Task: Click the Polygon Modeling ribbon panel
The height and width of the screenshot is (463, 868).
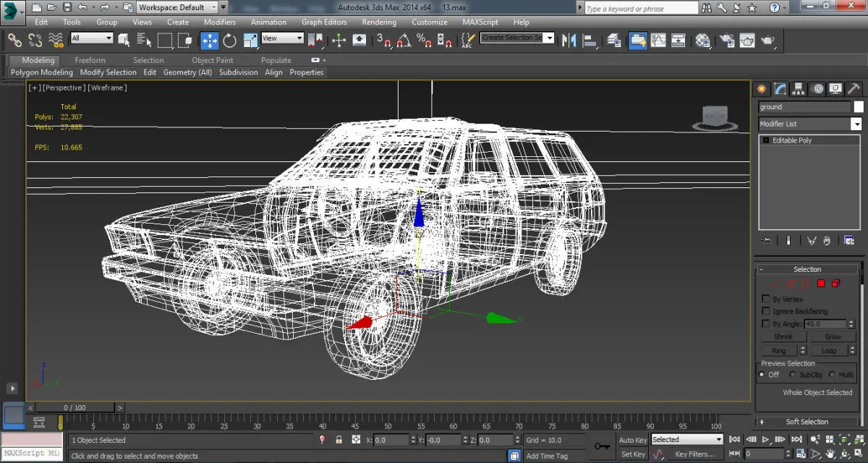Action: [x=42, y=72]
